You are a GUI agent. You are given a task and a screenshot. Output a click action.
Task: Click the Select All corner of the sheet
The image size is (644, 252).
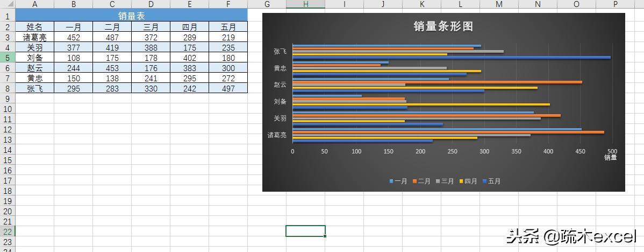8,4
